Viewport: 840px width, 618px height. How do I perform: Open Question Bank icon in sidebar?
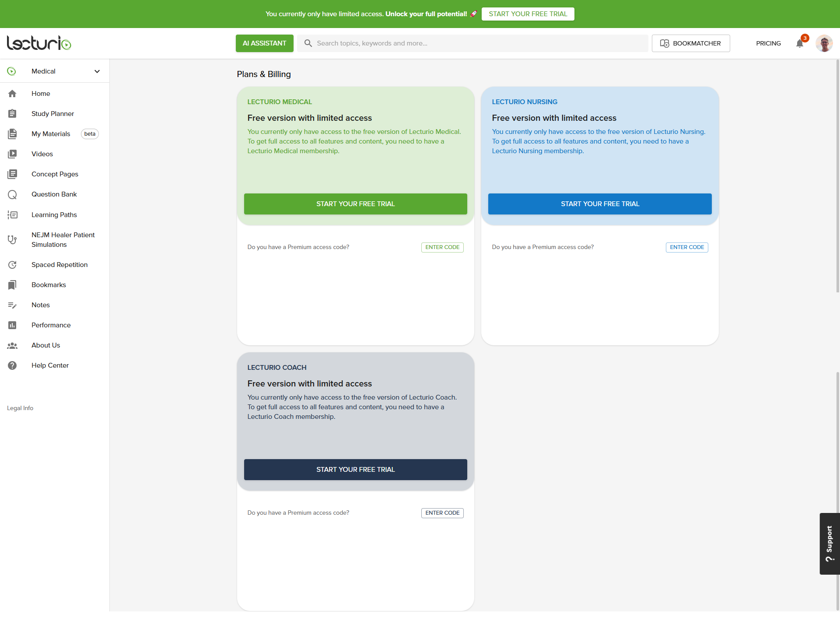coord(12,194)
